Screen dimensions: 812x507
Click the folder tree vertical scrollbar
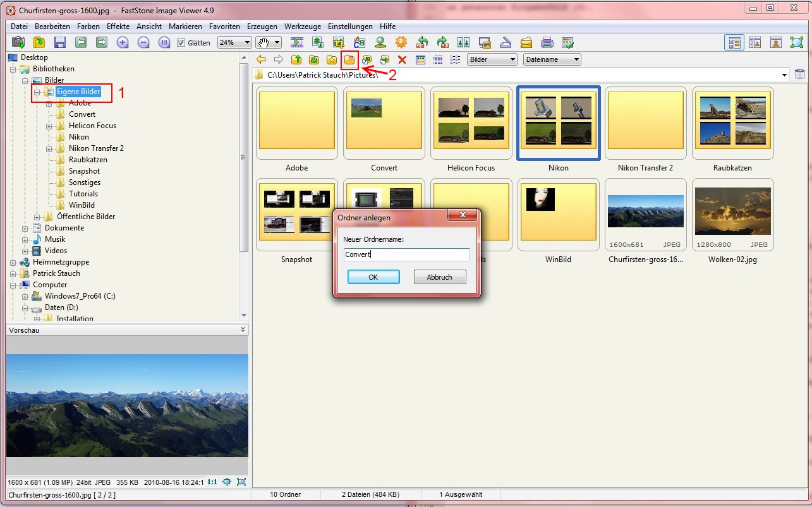pyautogui.click(x=244, y=157)
